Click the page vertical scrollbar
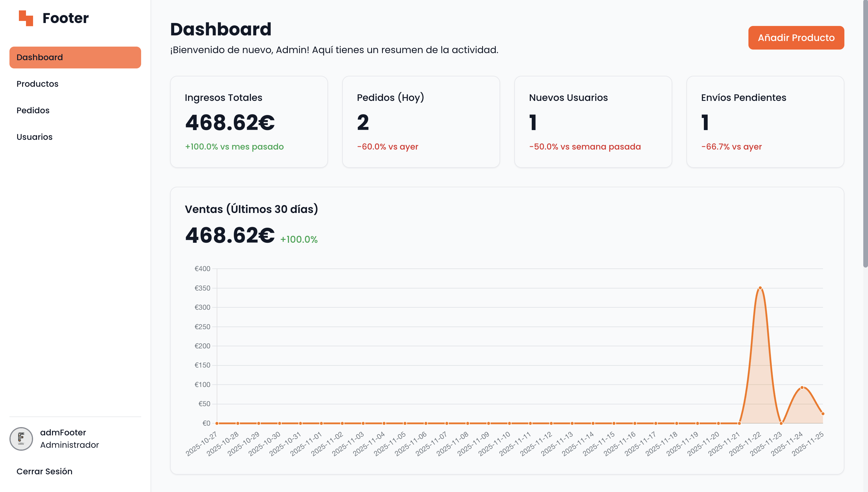Image resolution: width=868 pixels, height=492 pixels. (865, 134)
